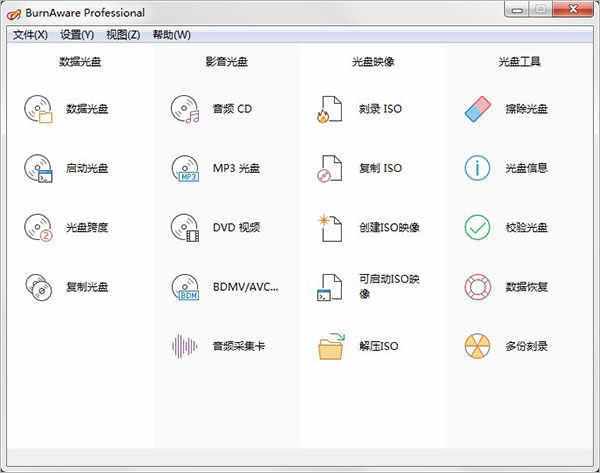This screenshot has height=473, width=600.
Task: Click the 光盘映像 column heading
Action: point(373,62)
